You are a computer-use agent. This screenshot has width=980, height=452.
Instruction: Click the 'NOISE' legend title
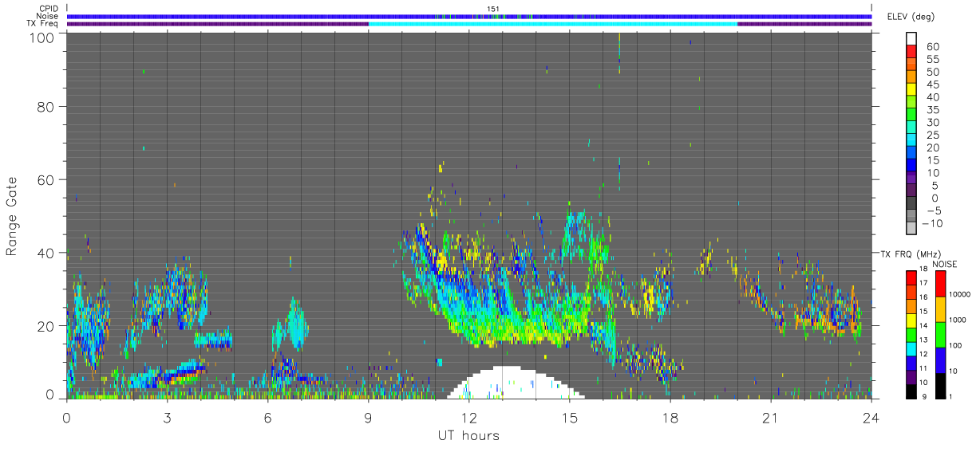pos(945,264)
